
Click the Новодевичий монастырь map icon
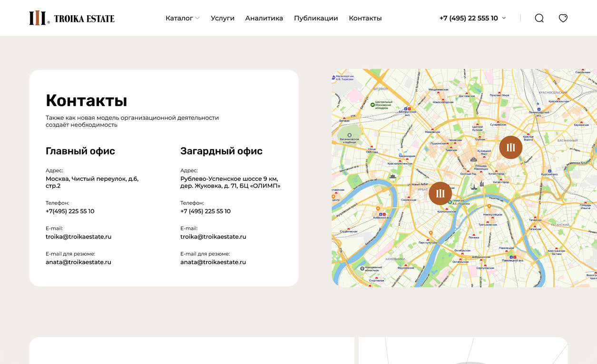362,268
